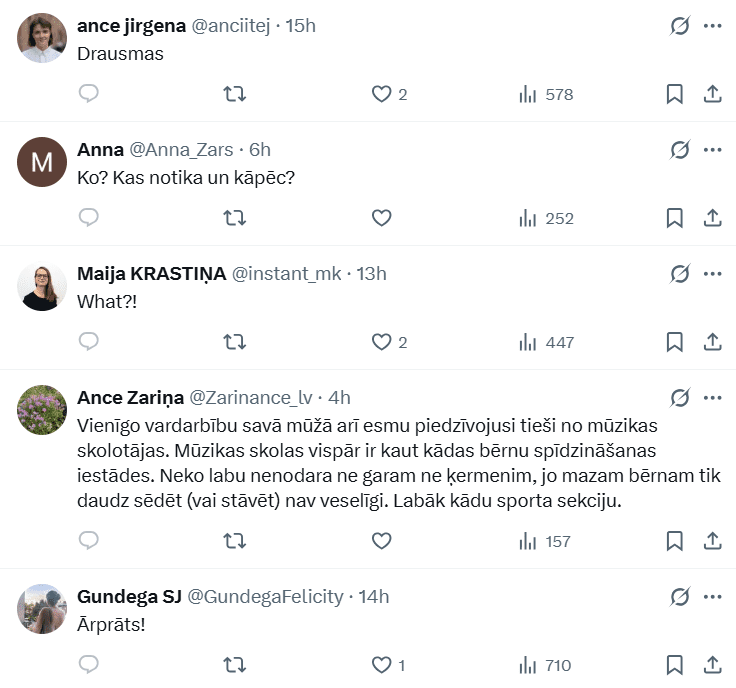This screenshot has height=688, width=736.
Task: Retweet Maija KRASTIŅA's "What?!" tweet
Action: [234, 342]
